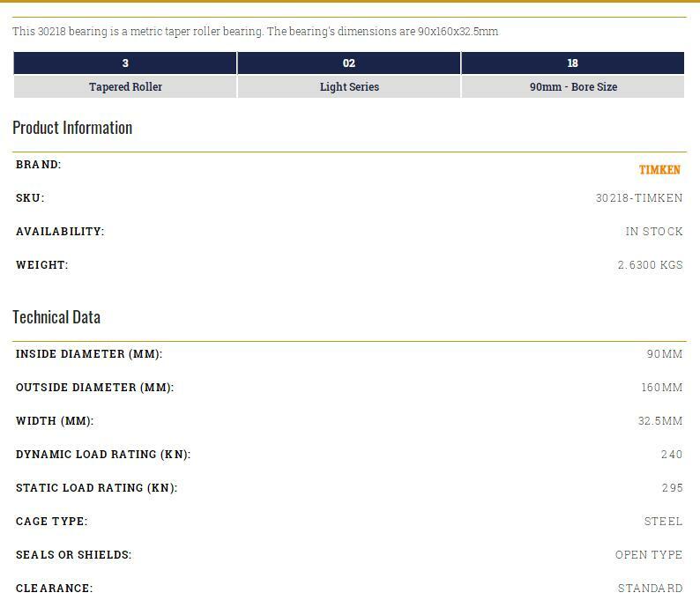Select the outside diameter value '160MM'
The width and height of the screenshot is (700, 615).
click(662, 388)
